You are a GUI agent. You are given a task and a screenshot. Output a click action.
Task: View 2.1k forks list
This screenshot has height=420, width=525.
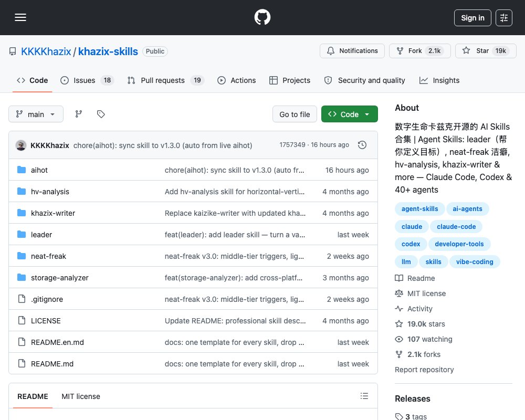[x=418, y=355]
